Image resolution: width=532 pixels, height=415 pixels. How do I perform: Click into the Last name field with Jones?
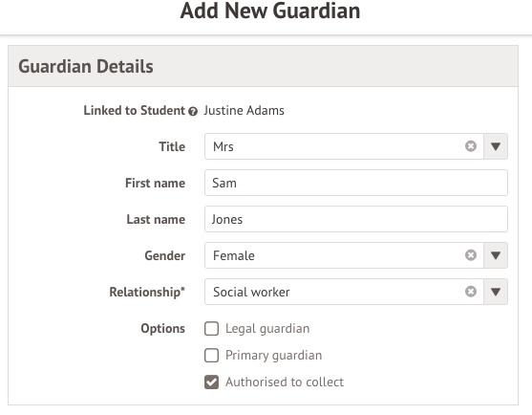[356, 219]
